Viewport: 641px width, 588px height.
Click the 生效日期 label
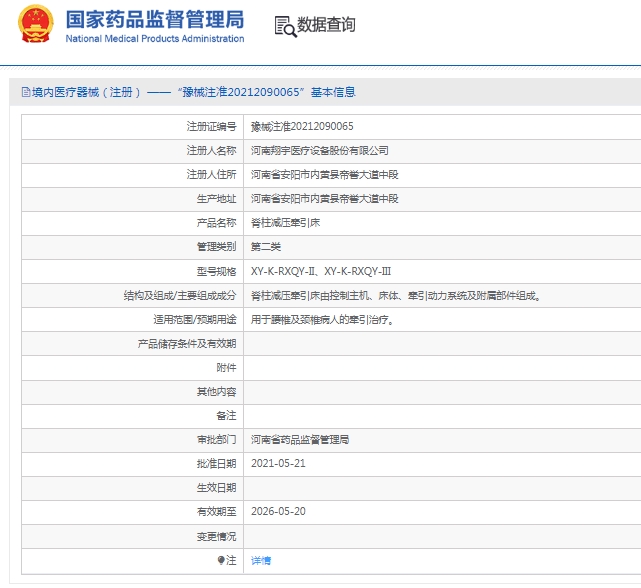pos(216,488)
